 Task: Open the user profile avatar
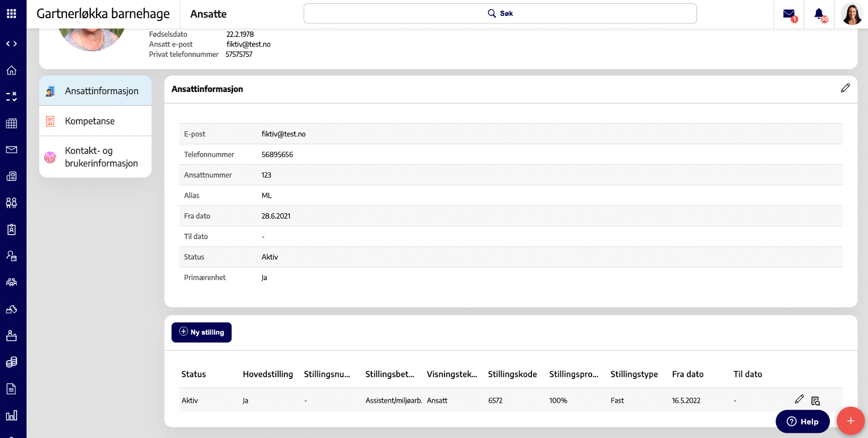click(x=852, y=14)
